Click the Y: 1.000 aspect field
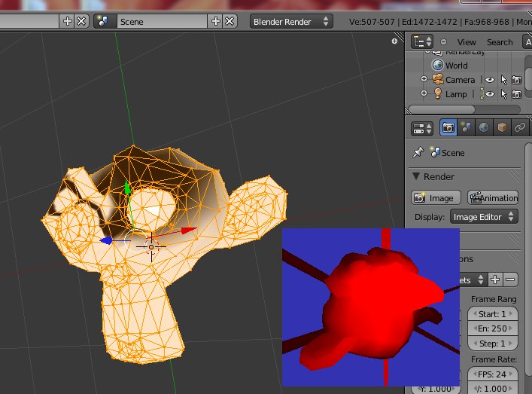The width and height of the screenshot is (532, 394). [x=436, y=389]
